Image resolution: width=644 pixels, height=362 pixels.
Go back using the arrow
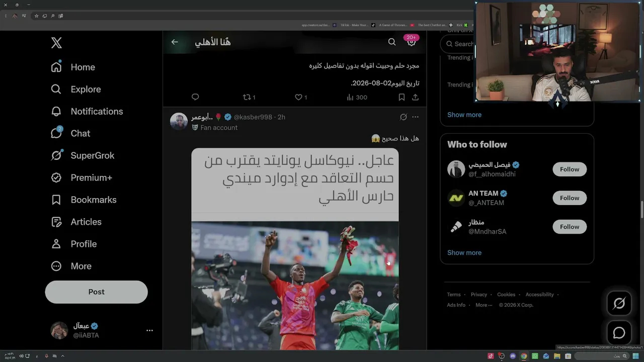tap(175, 42)
